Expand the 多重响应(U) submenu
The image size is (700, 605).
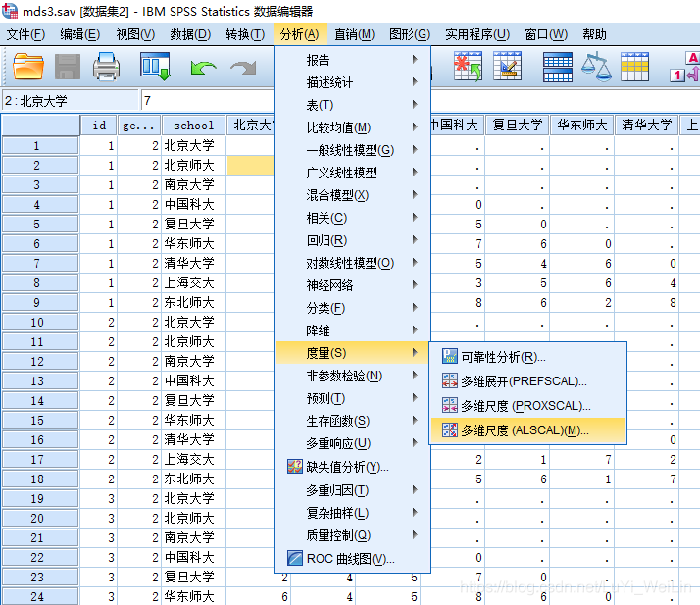click(352, 443)
